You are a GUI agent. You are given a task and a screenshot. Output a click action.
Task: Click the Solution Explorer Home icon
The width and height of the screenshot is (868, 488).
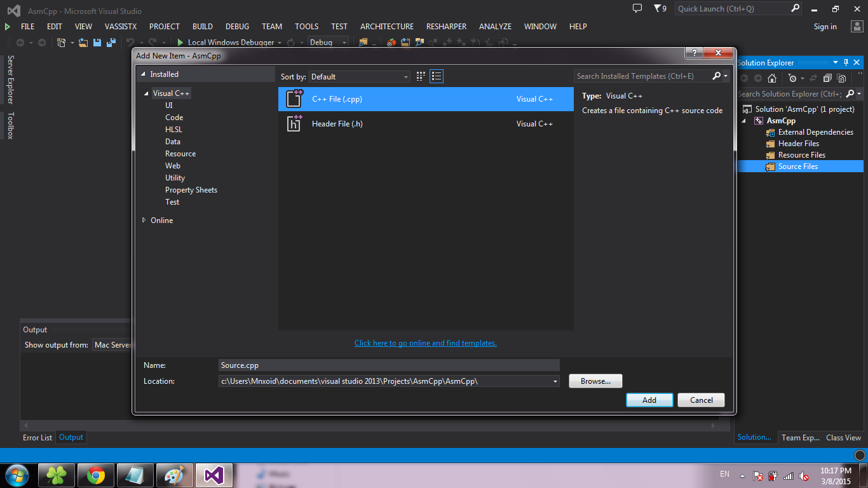tap(772, 78)
